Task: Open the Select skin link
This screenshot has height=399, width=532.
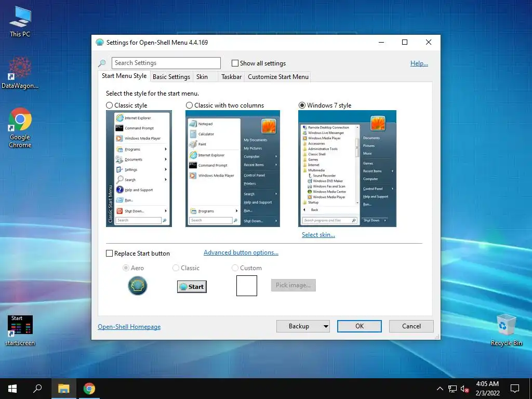Action: [x=318, y=235]
